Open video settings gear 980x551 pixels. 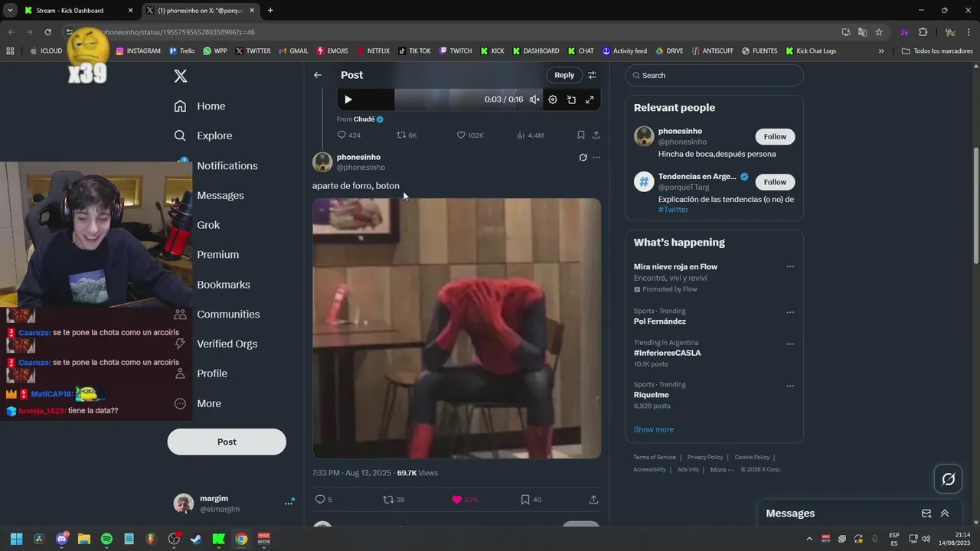pos(553,99)
